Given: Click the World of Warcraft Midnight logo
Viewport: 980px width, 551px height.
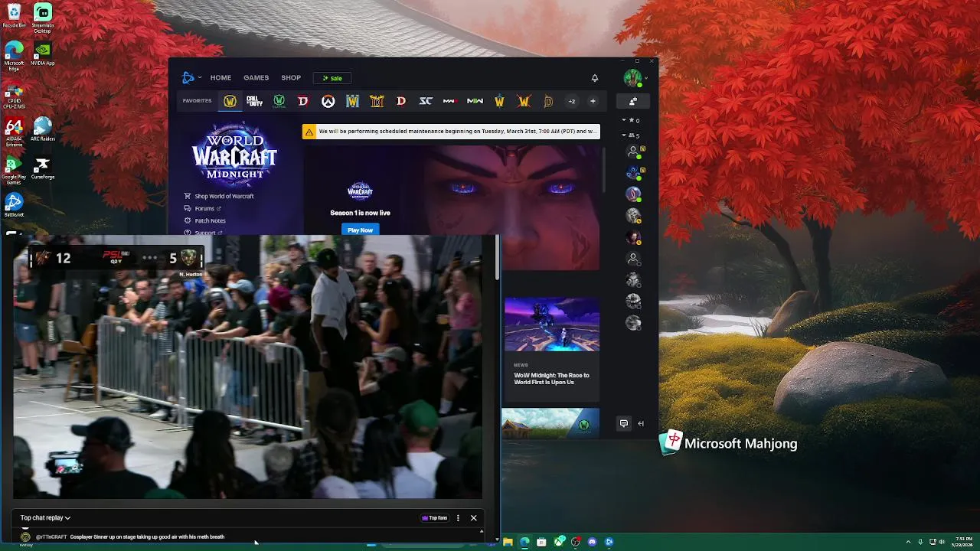Looking at the screenshot, I should (234, 153).
